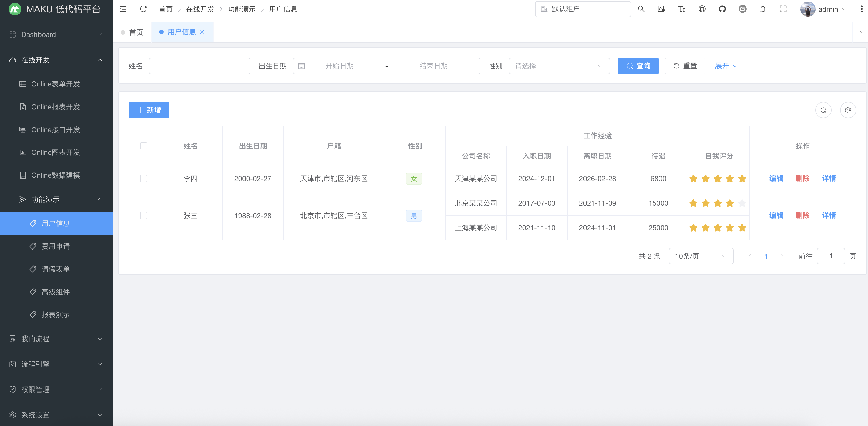
Task: Open the GitHub repository link
Action: click(x=722, y=9)
